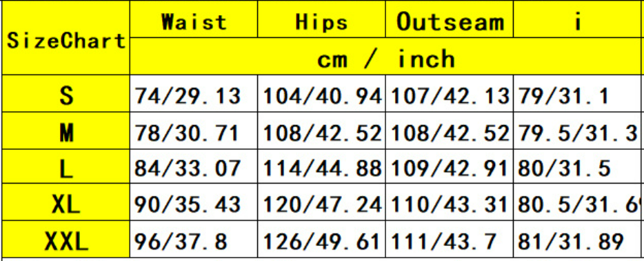Select the XL size row label
Screen dimensions: 644x261
coord(66,202)
